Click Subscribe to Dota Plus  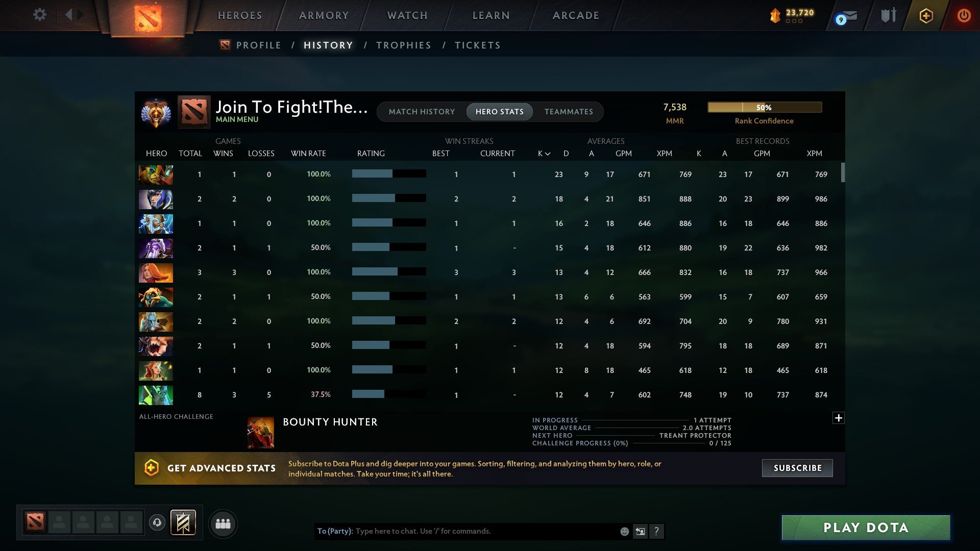tap(797, 468)
